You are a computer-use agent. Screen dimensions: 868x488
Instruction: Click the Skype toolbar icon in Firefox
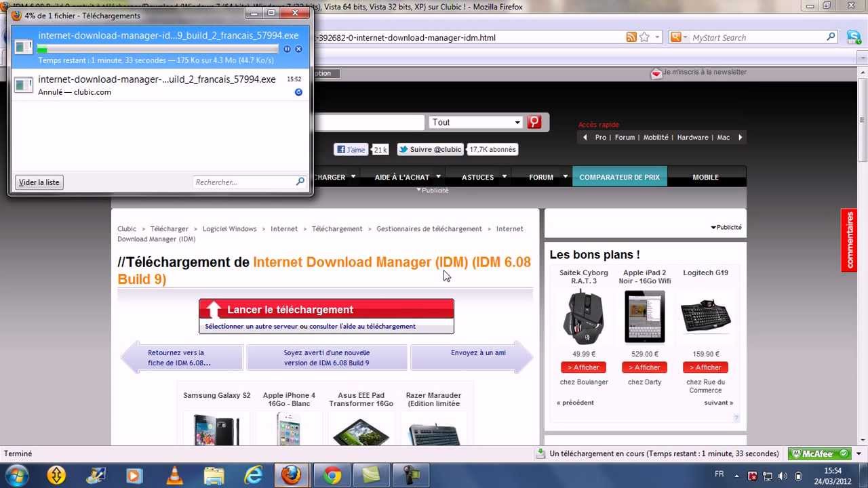[854, 37]
